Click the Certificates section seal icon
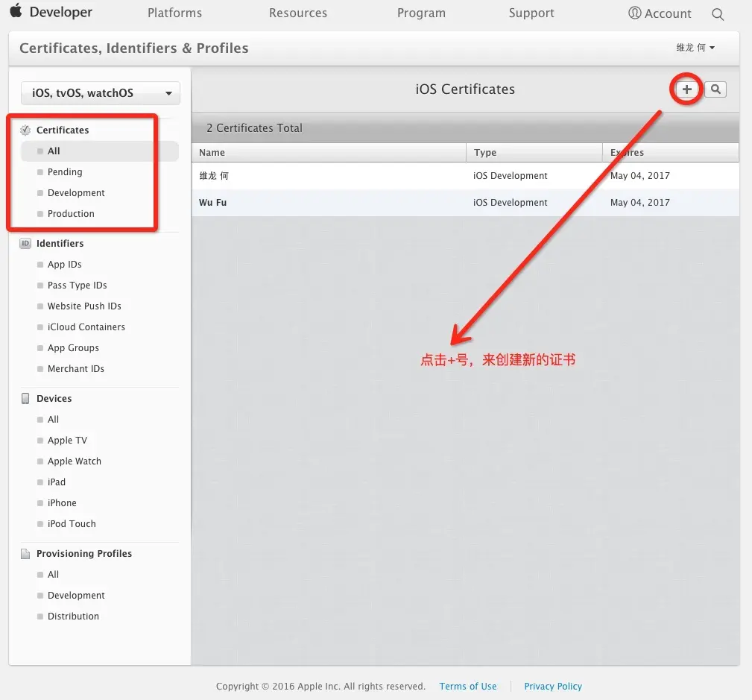This screenshot has width=752, height=700. coord(25,130)
